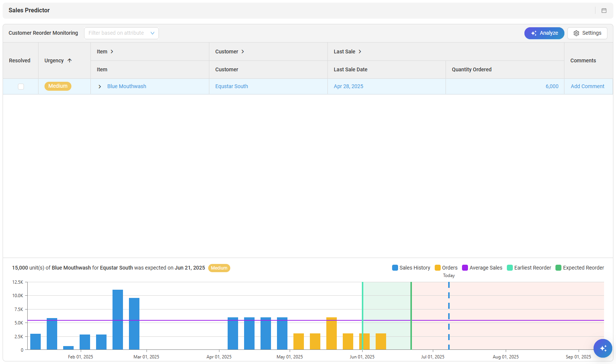Open the floating AI sparkle assistant button

tap(603, 348)
